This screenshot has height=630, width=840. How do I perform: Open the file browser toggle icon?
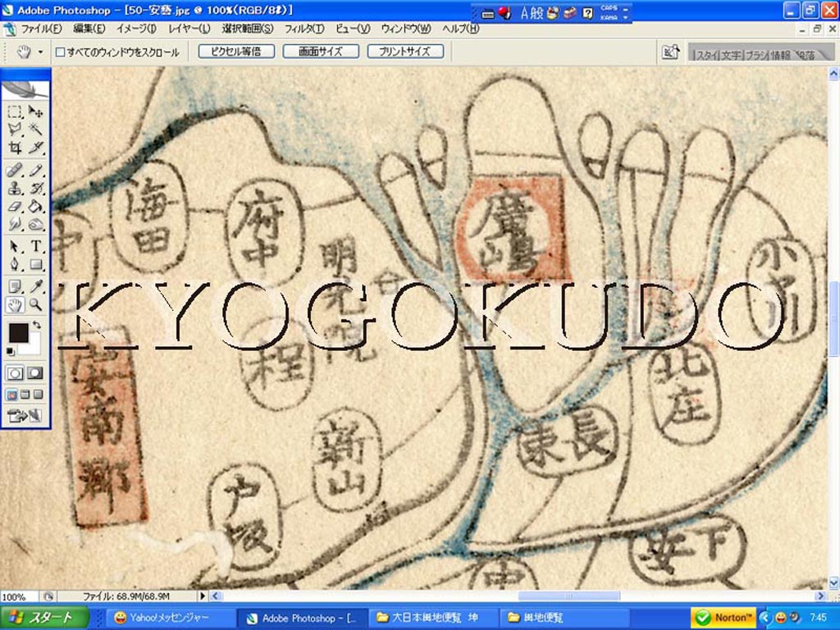[x=671, y=52]
